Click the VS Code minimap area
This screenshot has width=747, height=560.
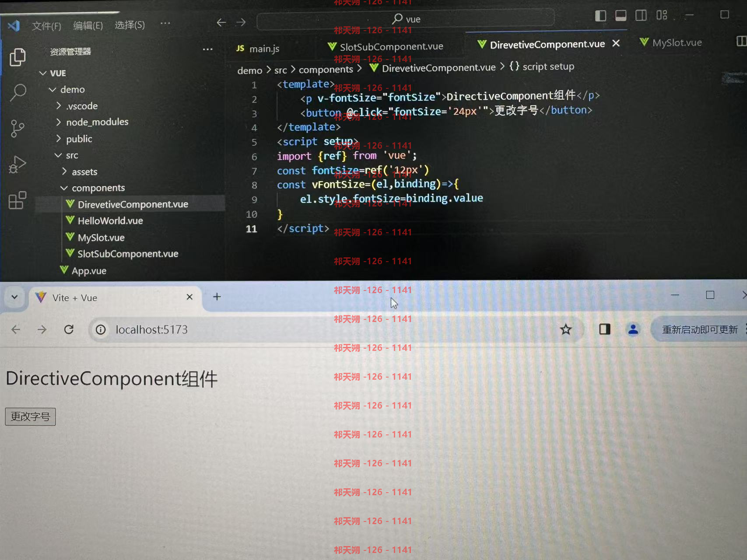tap(733, 79)
